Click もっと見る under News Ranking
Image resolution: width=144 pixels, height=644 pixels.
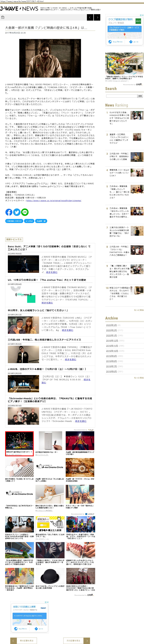[139, 310]
